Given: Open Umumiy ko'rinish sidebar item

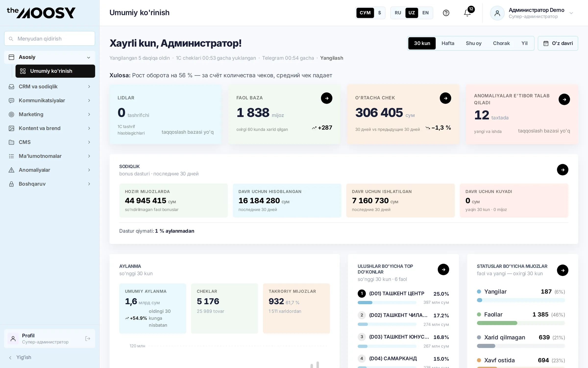Looking at the screenshot, I should pos(55,71).
